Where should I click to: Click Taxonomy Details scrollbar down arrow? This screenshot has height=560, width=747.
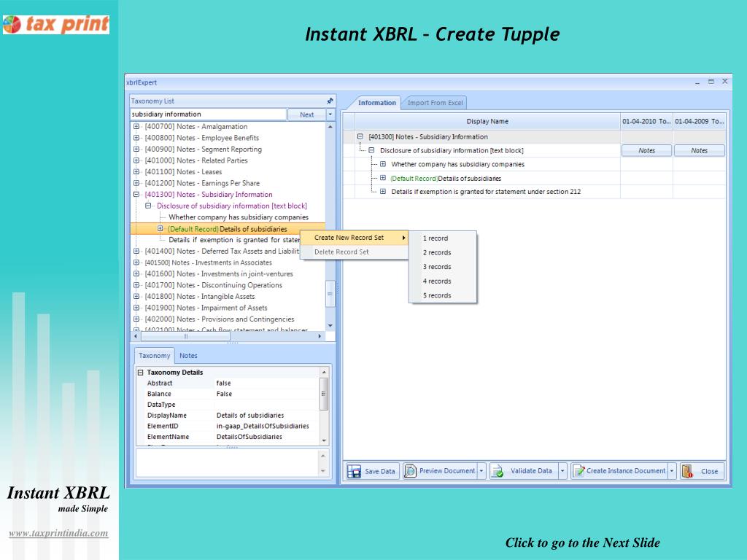click(x=324, y=440)
